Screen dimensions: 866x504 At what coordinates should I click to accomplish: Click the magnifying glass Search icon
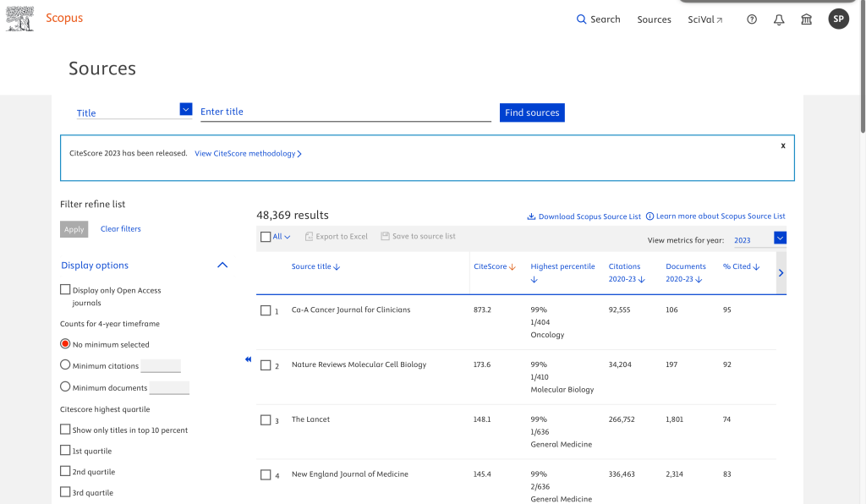point(582,19)
